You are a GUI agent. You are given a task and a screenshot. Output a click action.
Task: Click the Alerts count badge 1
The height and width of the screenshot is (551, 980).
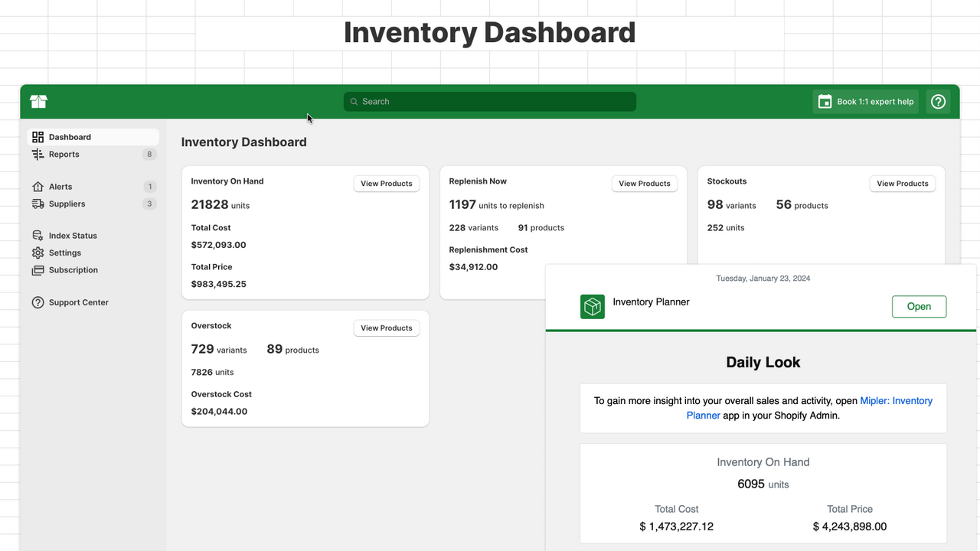click(149, 187)
